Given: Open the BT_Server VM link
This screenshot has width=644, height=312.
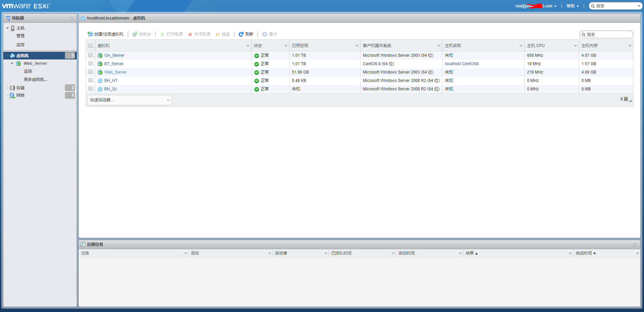Looking at the screenshot, I should pos(114,64).
